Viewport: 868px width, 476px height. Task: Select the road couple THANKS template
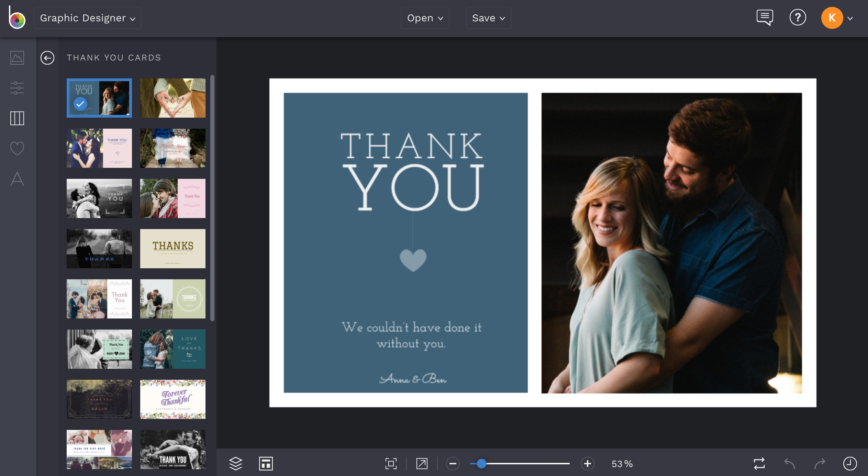pyautogui.click(x=99, y=249)
